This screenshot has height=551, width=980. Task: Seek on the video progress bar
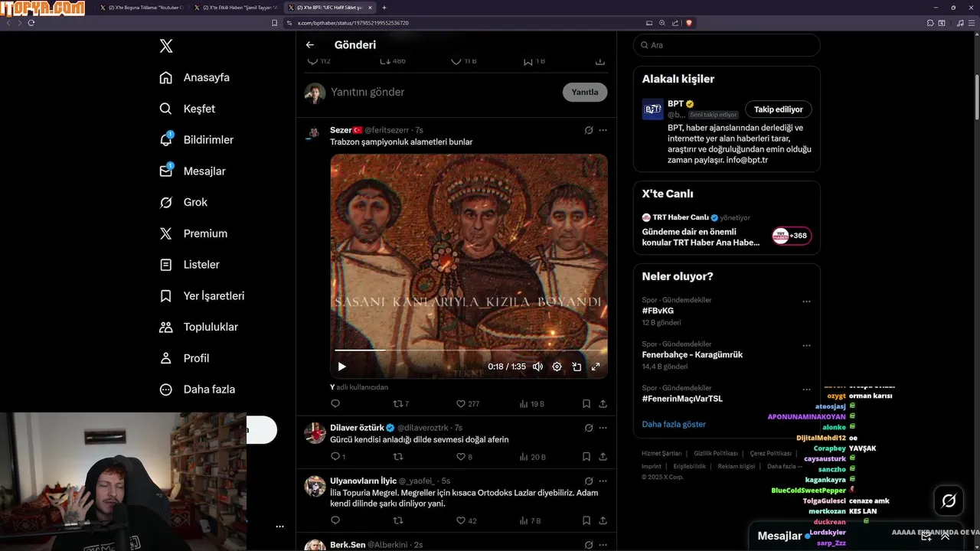[x=469, y=350]
